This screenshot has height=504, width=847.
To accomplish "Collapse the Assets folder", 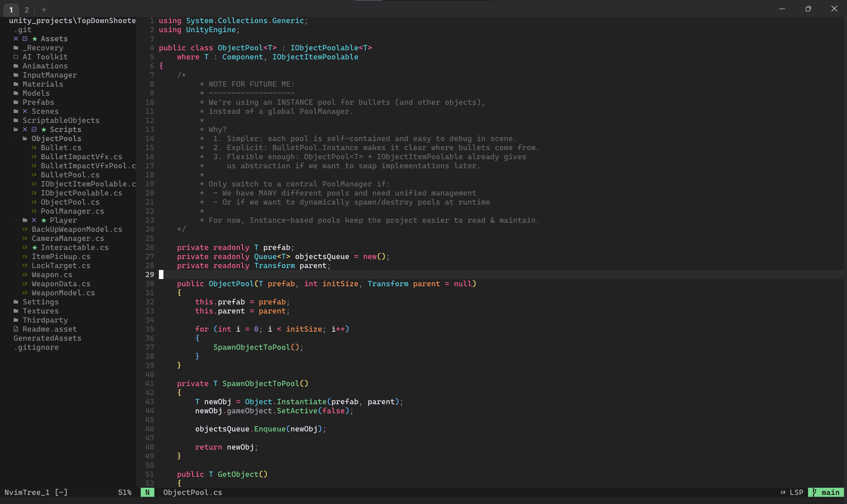I will coord(54,39).
